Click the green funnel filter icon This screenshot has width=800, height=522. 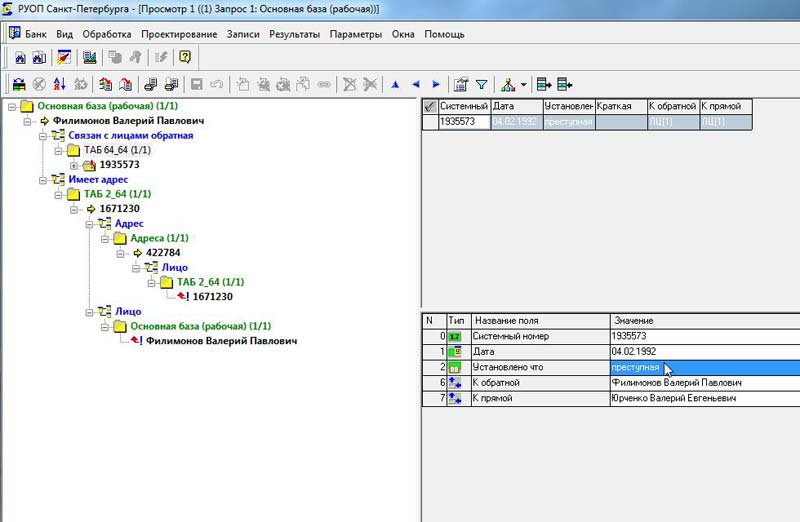click(x=481, y=85)
